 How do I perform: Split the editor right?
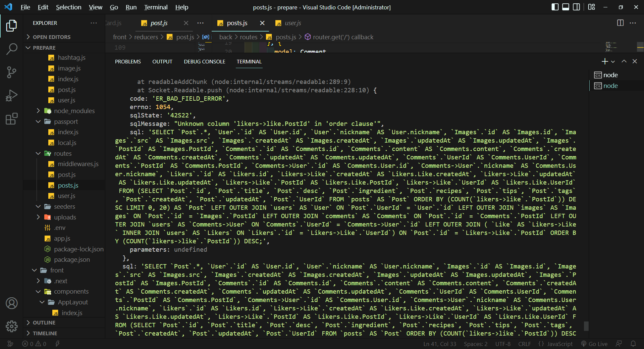click(620, 23)
